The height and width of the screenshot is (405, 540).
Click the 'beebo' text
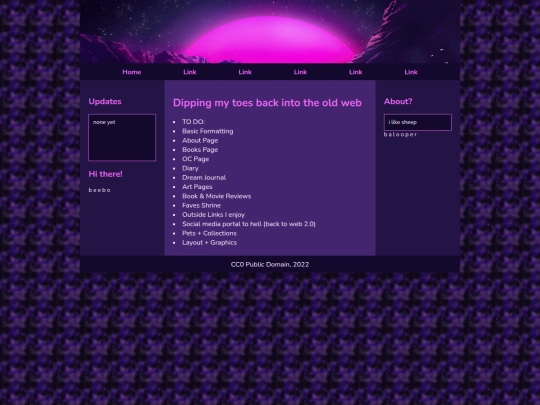coord(100,190)
